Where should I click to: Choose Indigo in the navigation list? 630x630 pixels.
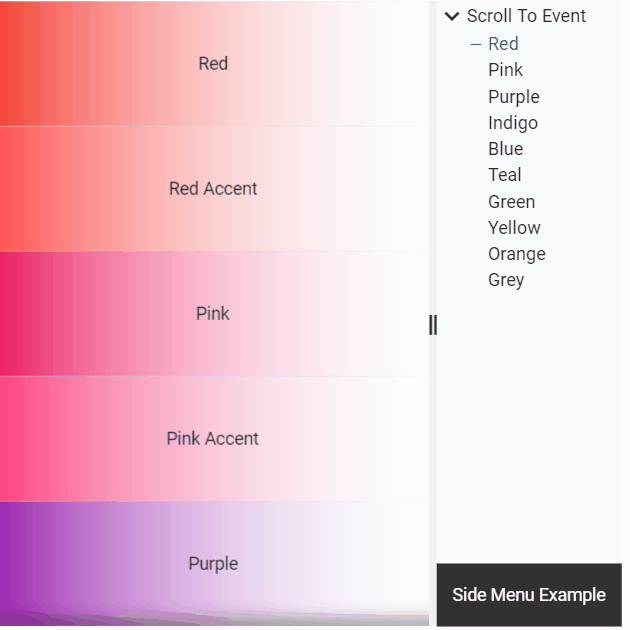512,123
